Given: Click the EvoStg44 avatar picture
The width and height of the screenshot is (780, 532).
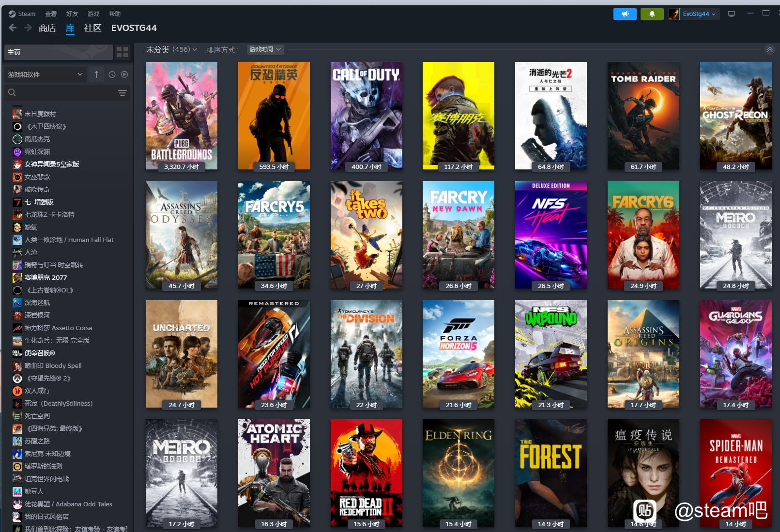Looking at the screenshot, I should 673,14.
